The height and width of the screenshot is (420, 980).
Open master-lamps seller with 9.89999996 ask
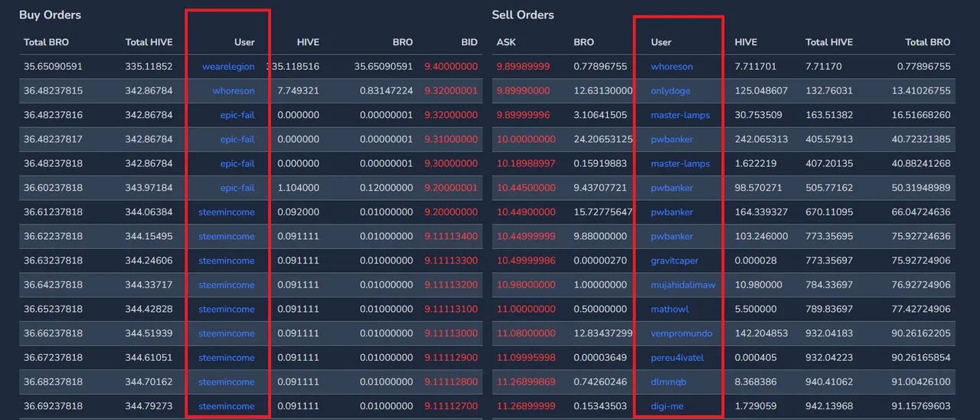pyautogui.click(x=681, y=116)
